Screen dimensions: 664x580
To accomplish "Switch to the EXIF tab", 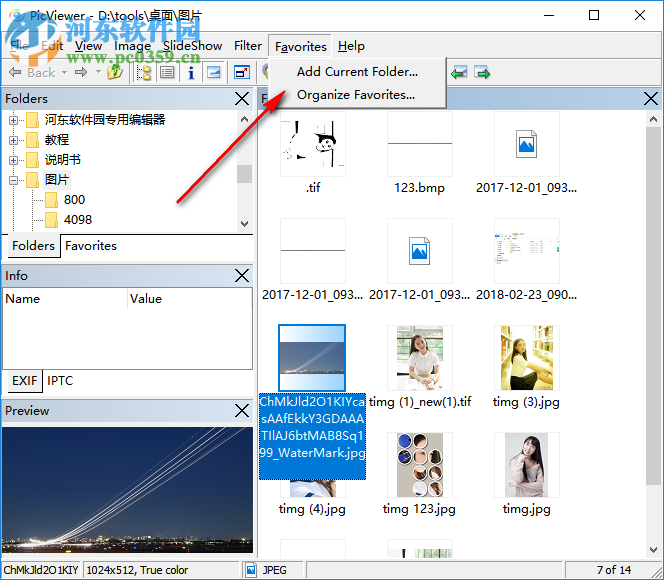I will click(x=25, y=381).
